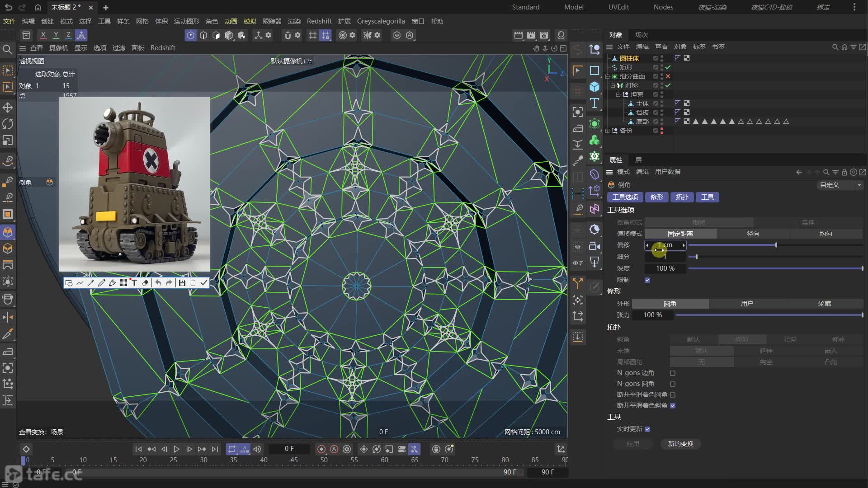Collapse the 对称 tree node
Image resolution: width=868 pixels, height=488 pixels.
tap(613, 85)
